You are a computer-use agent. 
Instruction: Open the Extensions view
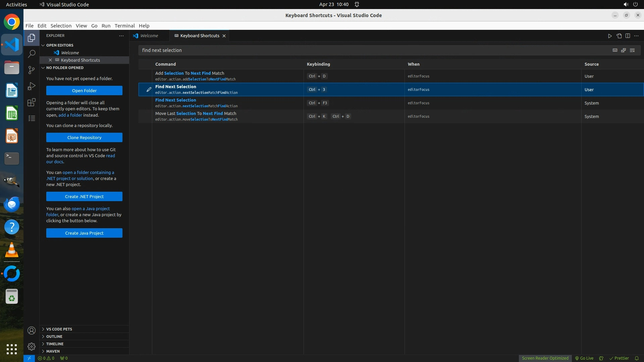(x=32, y=102)
